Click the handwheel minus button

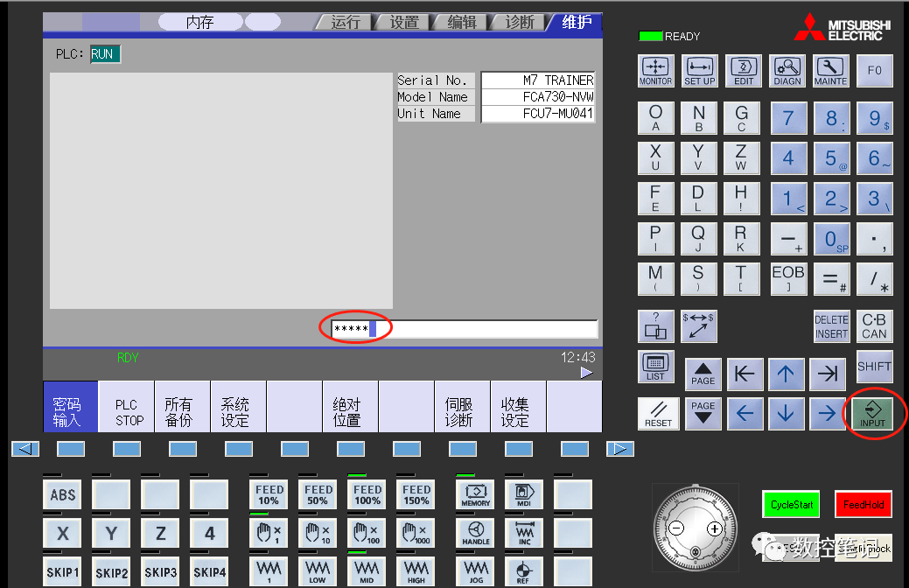click(676, 528)
